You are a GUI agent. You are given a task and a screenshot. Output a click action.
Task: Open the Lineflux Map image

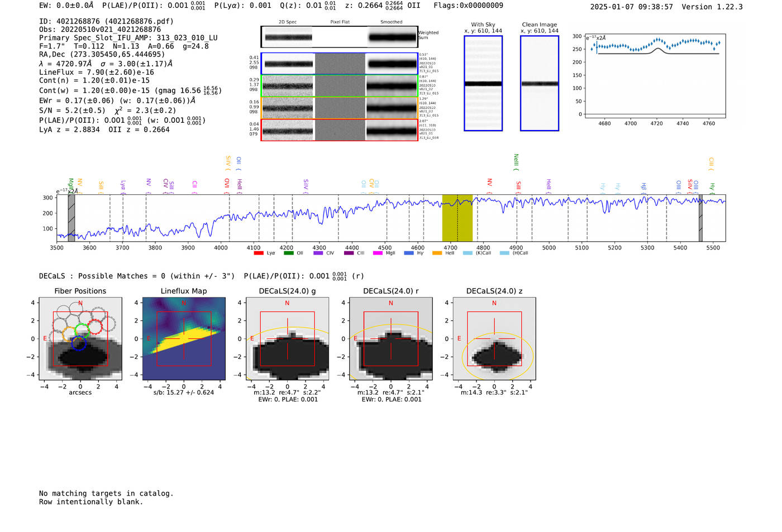tap(184, 339)
